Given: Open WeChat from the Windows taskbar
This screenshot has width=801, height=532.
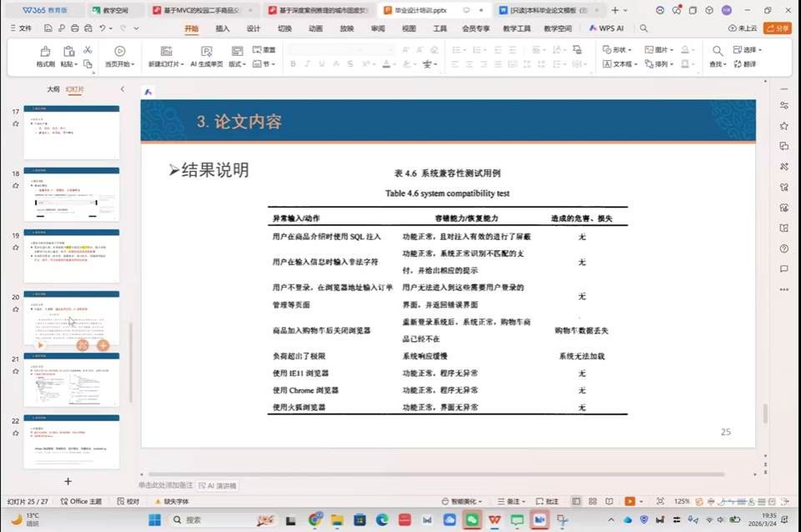Looking at the screenshot, I should pyautogui.click(x=472, y=519).
